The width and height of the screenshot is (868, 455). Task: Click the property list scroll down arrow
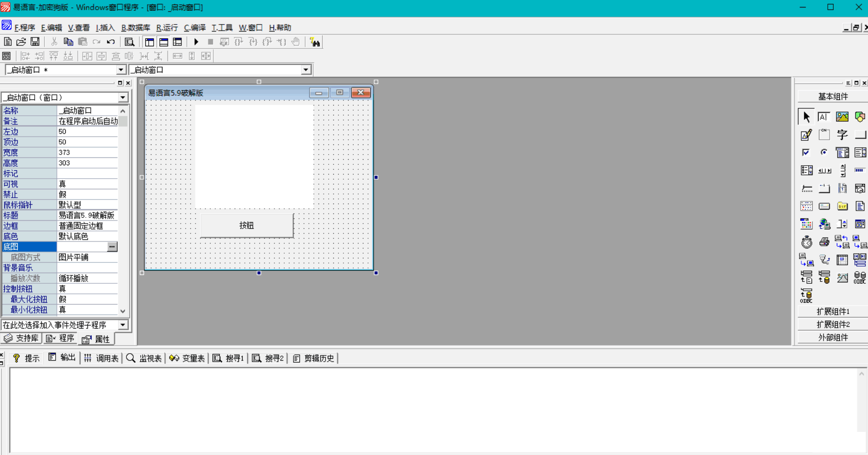pyautogui.click(x=123, y=312)
